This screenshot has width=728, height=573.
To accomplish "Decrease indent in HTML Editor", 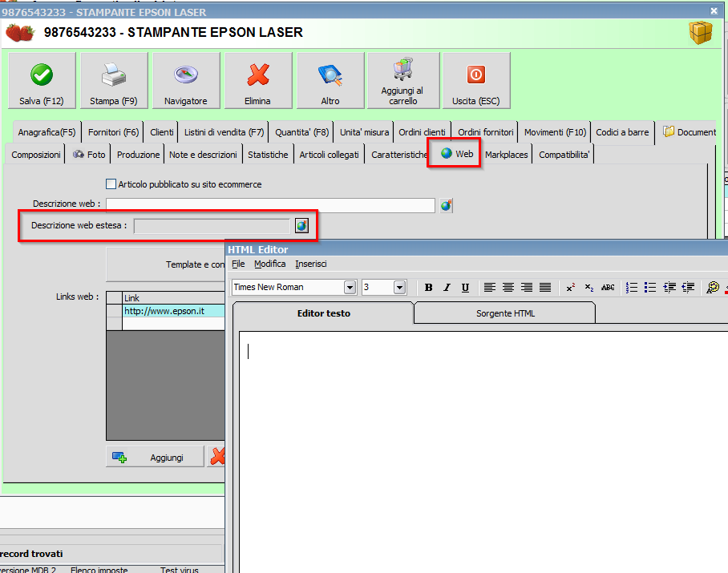I will click(688, 288).
